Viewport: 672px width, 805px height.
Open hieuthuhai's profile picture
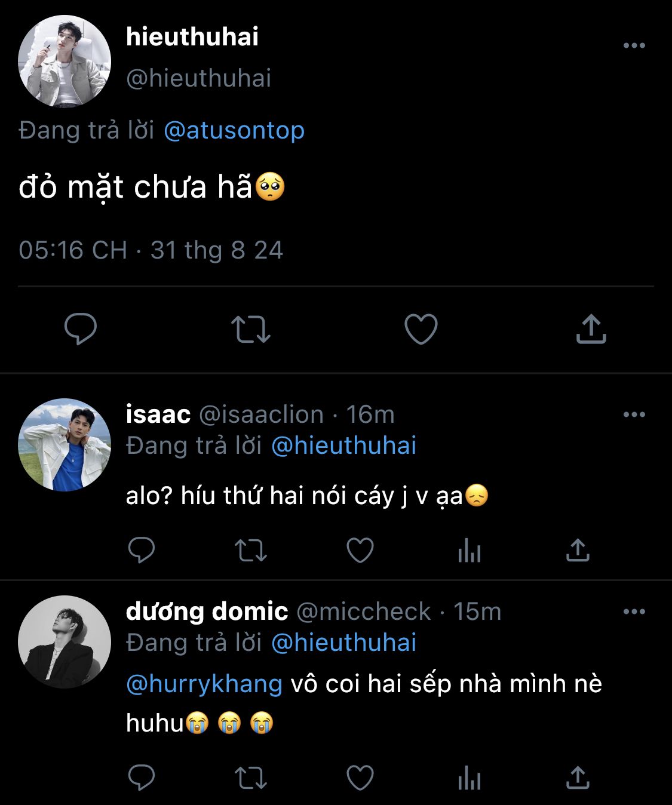(x=65, y=61)
